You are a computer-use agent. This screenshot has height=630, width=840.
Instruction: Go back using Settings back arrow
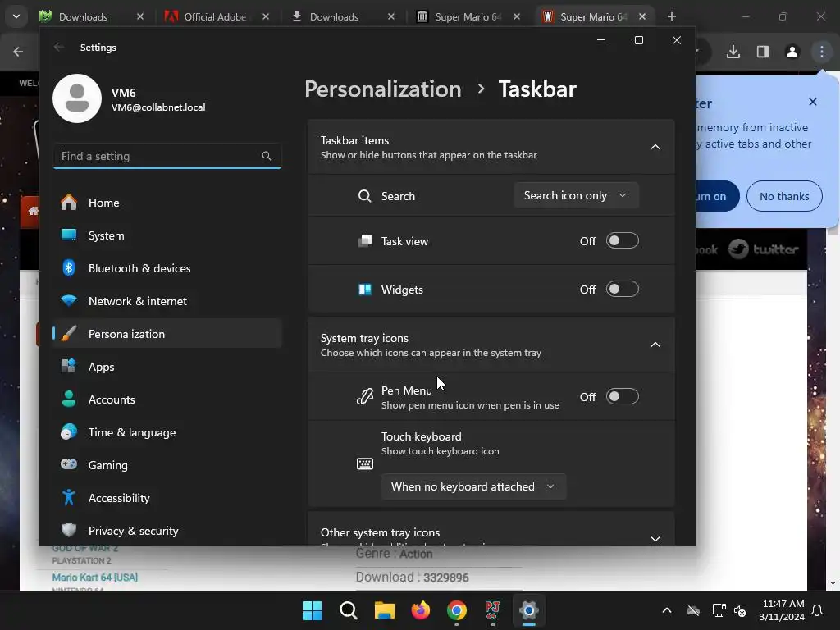pos(59,47)
